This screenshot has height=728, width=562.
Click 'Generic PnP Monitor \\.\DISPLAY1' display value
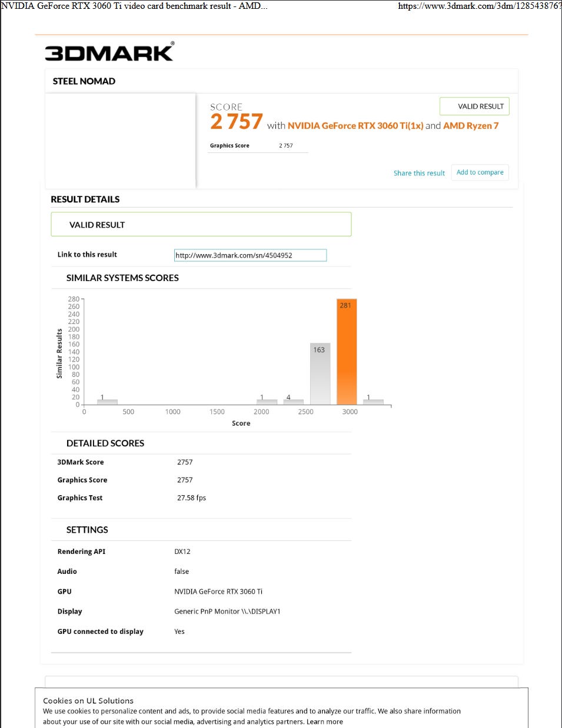pyautogui.click(x=227, y=612)
